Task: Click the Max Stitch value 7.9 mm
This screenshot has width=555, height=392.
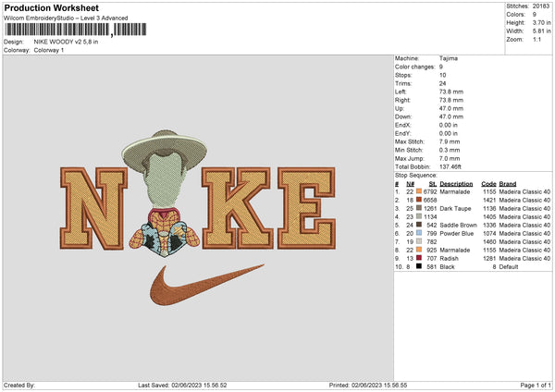Action: coord(450,141)
